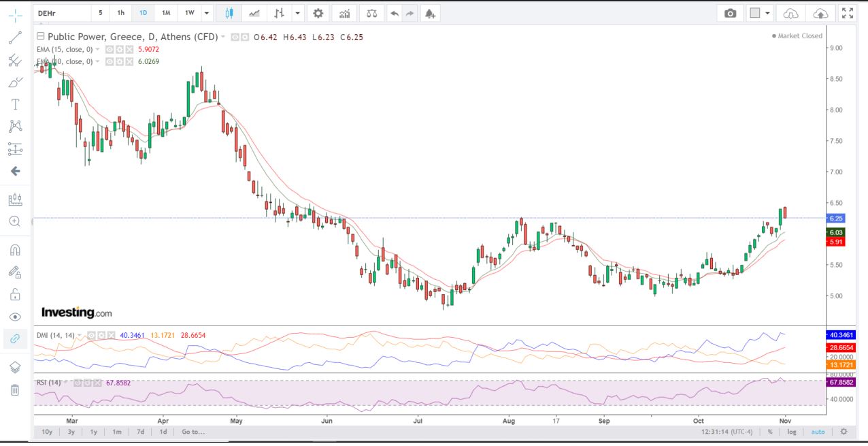868x446 pixels.
Task: Click the 'Go to...' date button
Action: coord(193,432)
